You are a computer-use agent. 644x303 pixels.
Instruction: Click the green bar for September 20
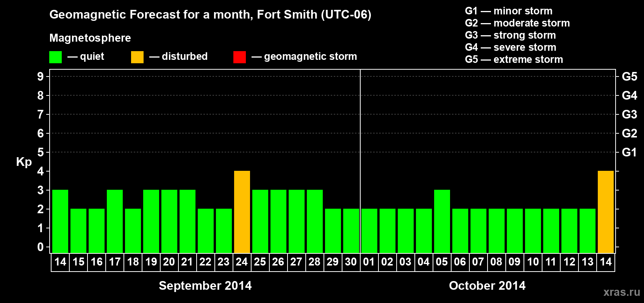(x=169, y=222)
